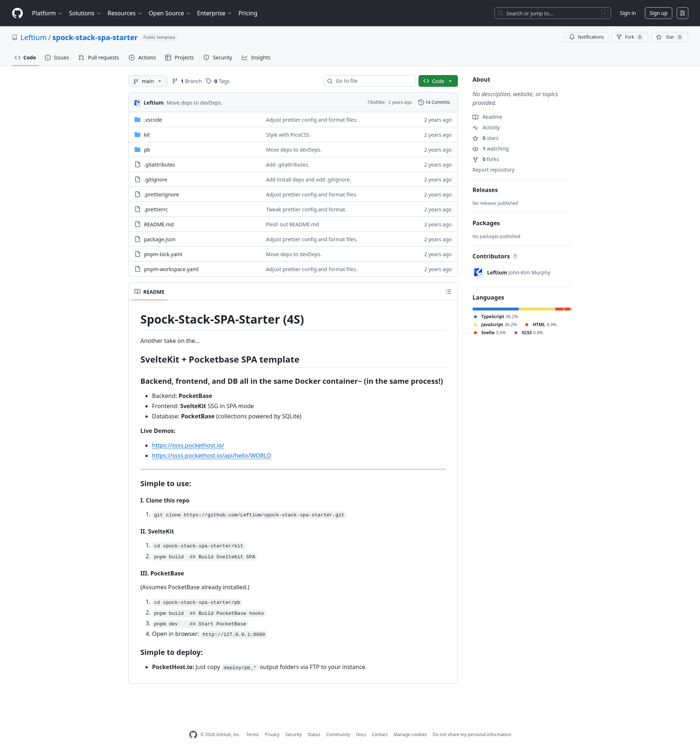The image size is (700, 754).
Task: Expand the Platform menu
Action: point(47,13)
